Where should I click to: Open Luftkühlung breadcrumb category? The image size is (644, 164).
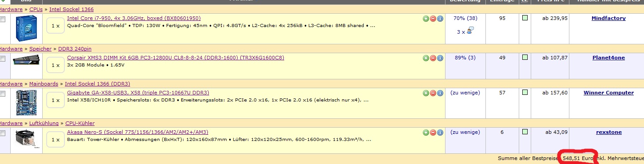[x=44, y=123]
